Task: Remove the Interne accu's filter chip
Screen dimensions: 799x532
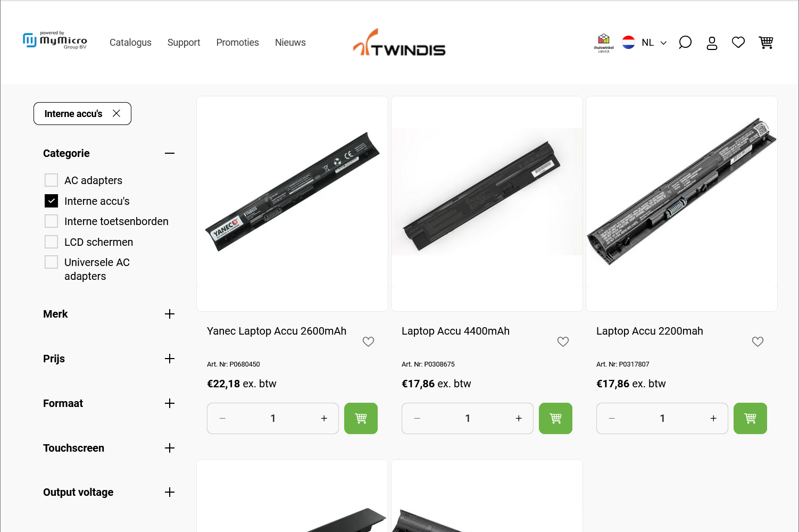Action: 116,113
